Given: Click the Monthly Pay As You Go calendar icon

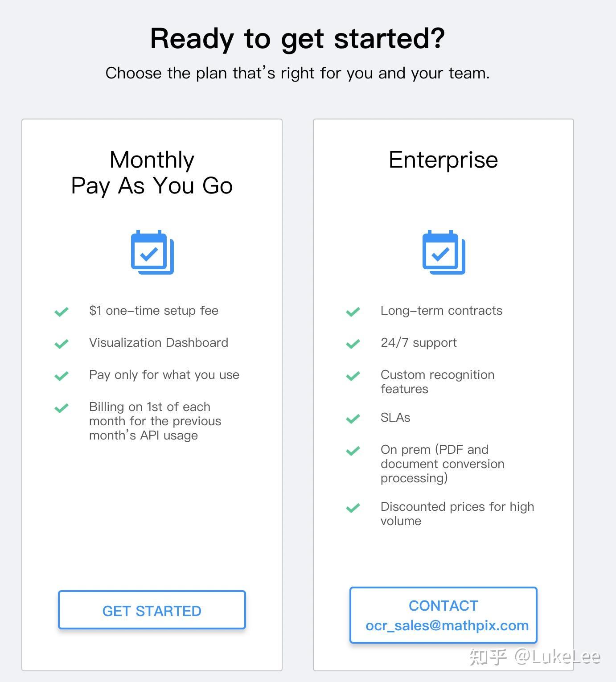Looking at the screenshot, I should point(152,252).
